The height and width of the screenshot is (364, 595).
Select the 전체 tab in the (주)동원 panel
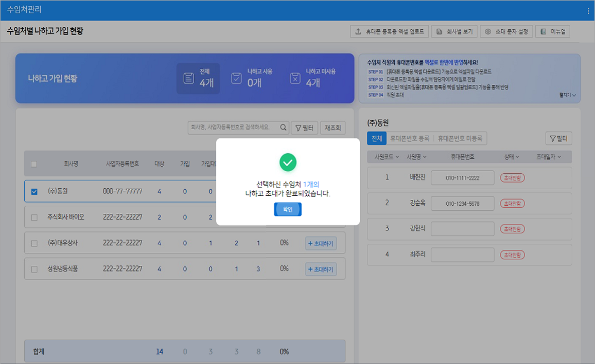tap(377, 138)
